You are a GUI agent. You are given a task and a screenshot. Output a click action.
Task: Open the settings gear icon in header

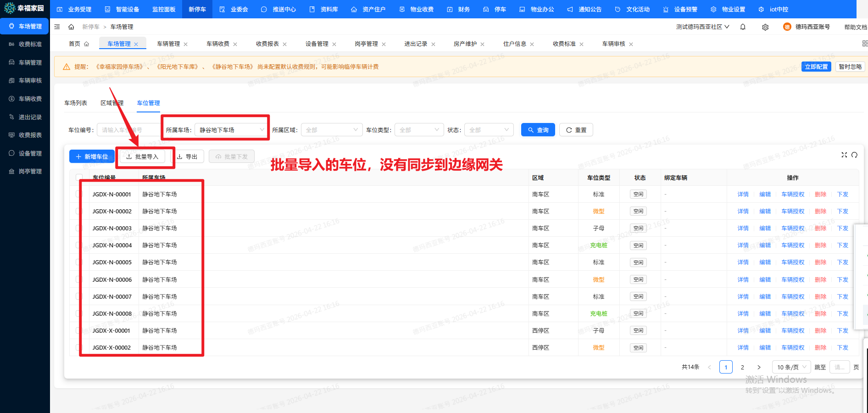click(x=765, y=27)
